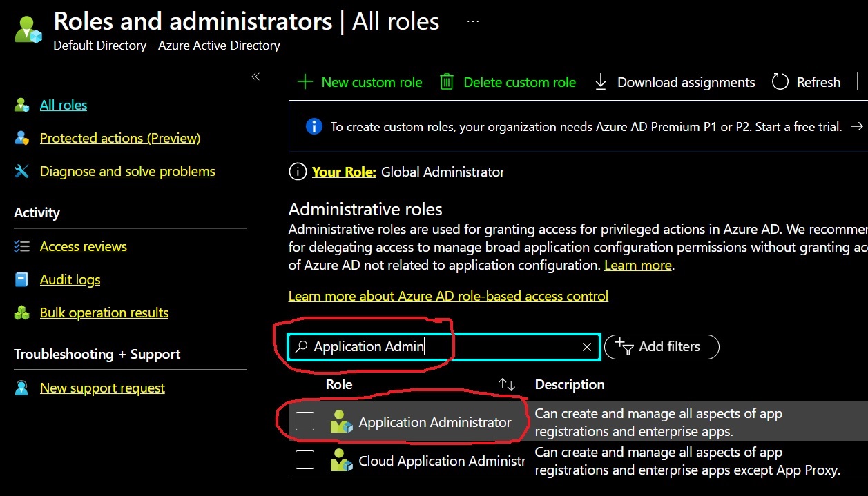Open Bulk operation results
Image resolution: width=868 pixels, height=496 pixels.
(104, 313)
